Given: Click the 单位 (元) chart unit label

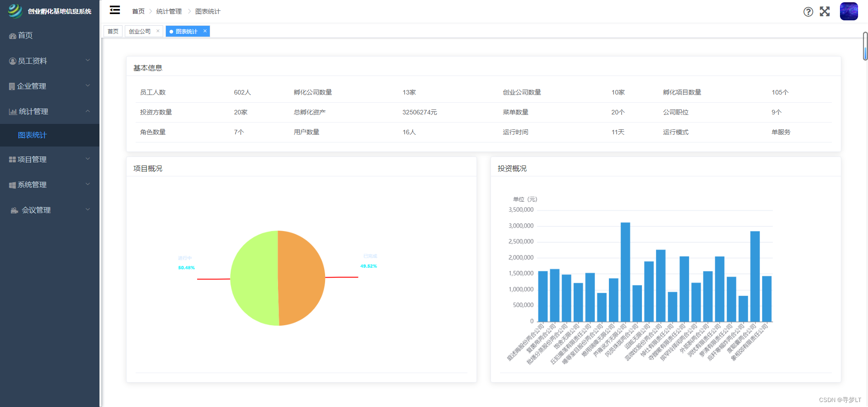Looking at the screenshot, I should click(x=525, y=199).
